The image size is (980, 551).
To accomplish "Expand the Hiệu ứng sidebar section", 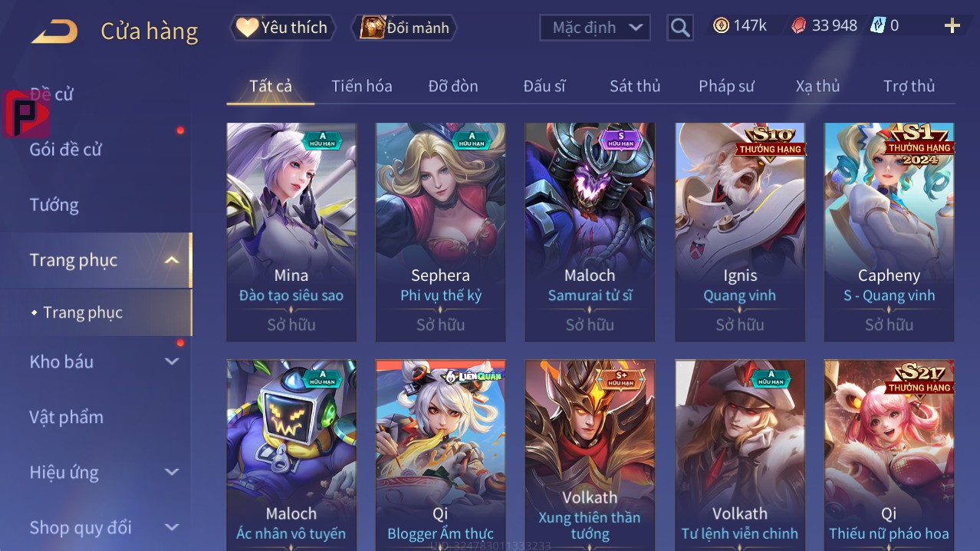I will [172, 472].
